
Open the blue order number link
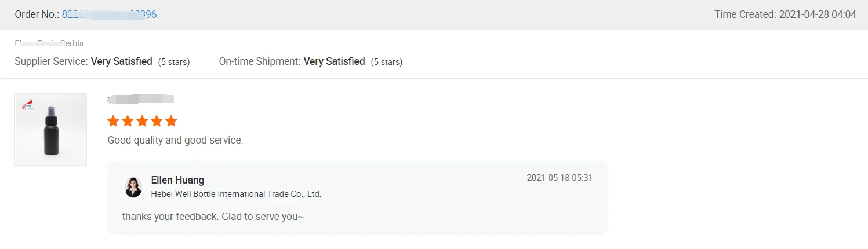tap(109, 14)
